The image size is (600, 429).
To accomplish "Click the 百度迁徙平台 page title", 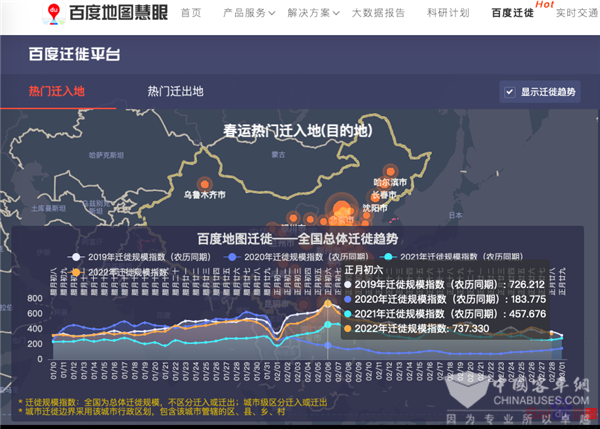I will tap(75, 54).
